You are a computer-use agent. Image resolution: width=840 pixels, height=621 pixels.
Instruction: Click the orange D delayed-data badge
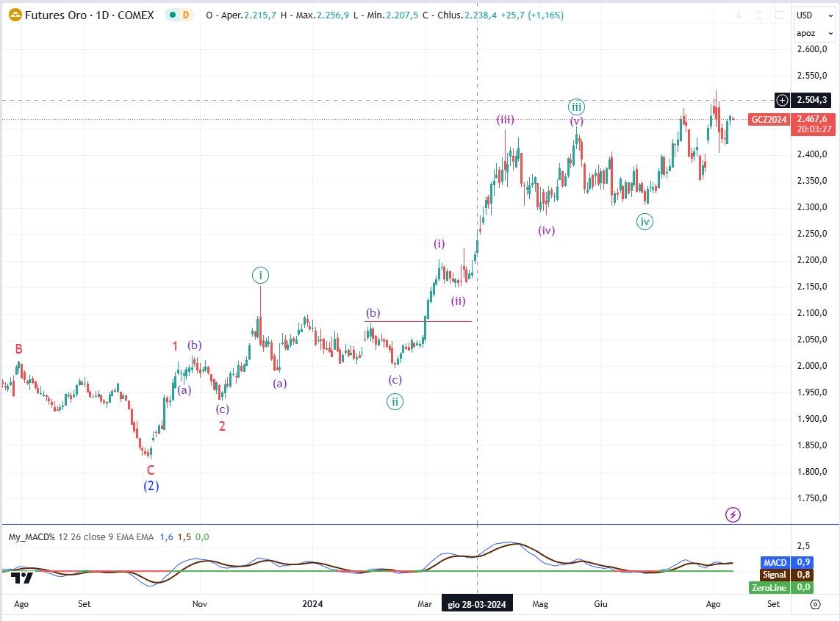[186, 15]
